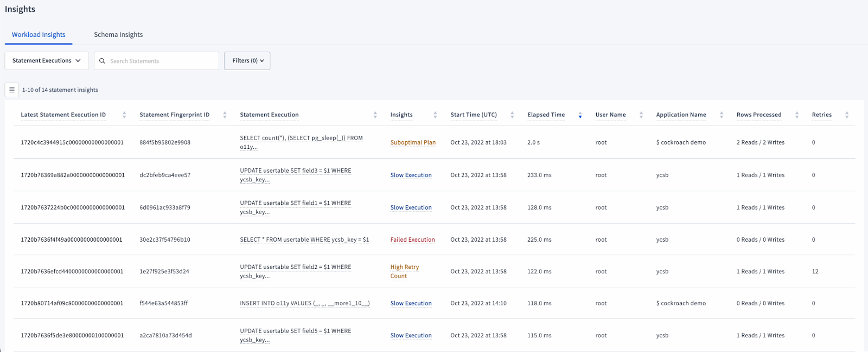Sort by Rows Processed column arrows
The width and height of the screenshot is (868, 352).
pyautogui.click(x=797, y=115)
